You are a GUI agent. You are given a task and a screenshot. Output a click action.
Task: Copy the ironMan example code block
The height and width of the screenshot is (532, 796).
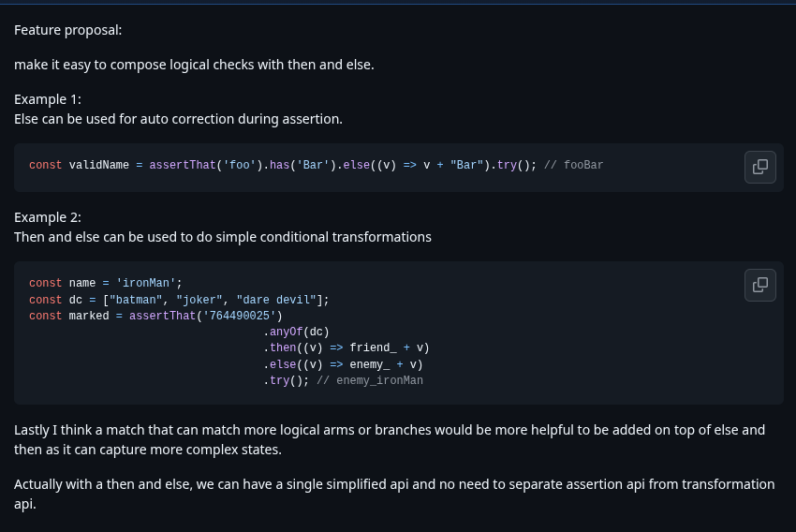tap(760, 286)
